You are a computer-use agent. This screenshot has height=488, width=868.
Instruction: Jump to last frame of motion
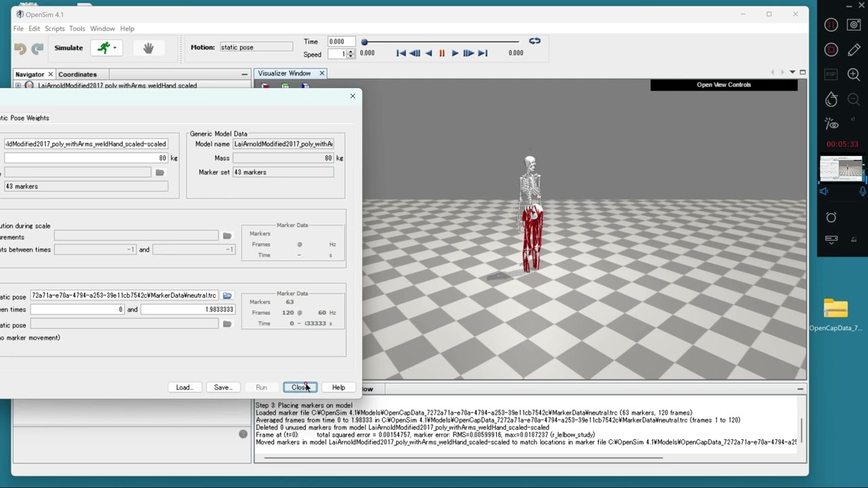483,53
